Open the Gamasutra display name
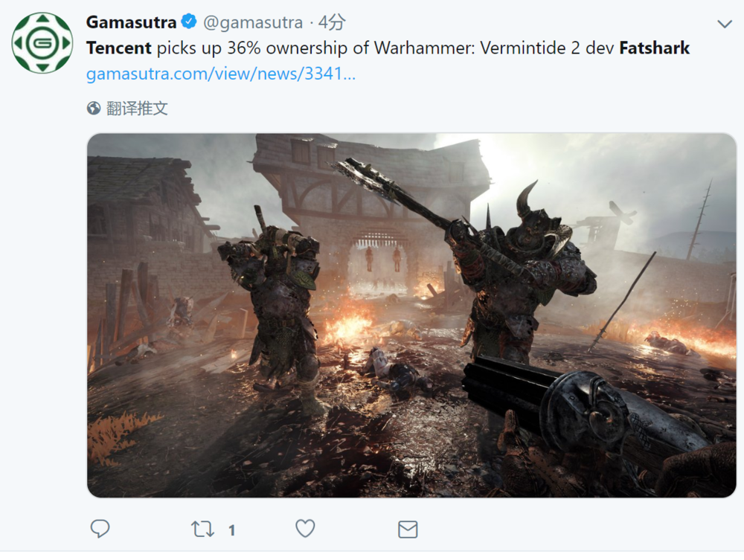 pos(131,22)
